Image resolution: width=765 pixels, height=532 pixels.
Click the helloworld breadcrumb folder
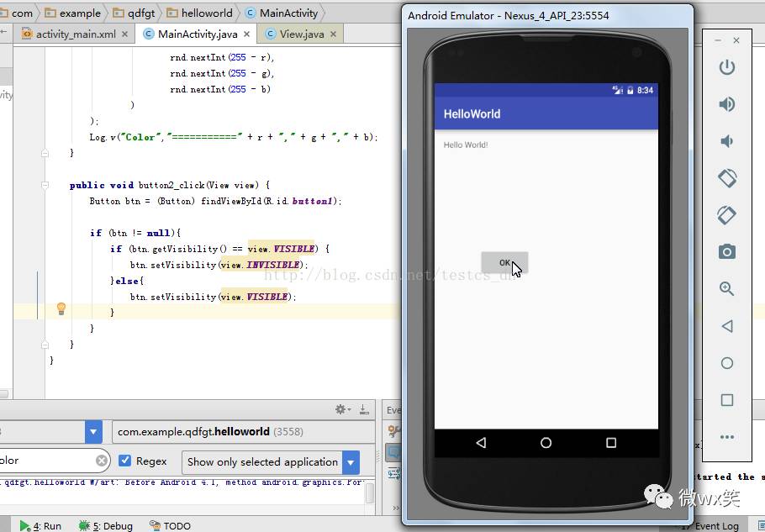(200, 13)
